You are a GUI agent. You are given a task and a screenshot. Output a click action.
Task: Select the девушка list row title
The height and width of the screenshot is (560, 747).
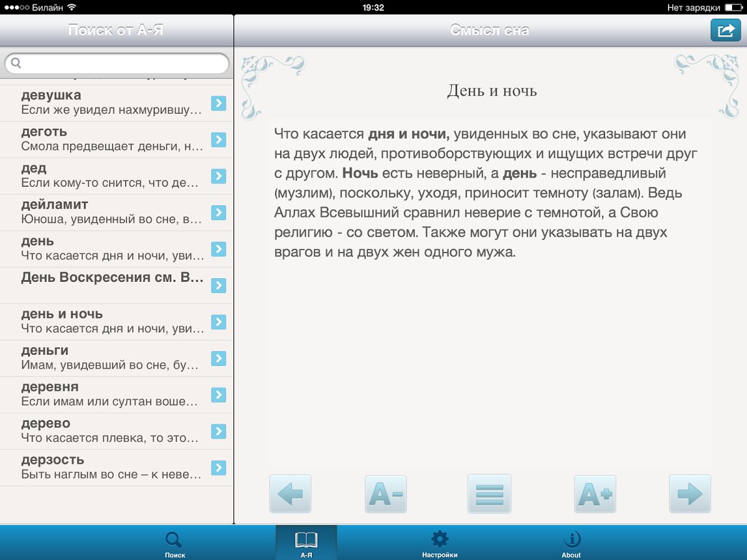[x=51, y=95]
